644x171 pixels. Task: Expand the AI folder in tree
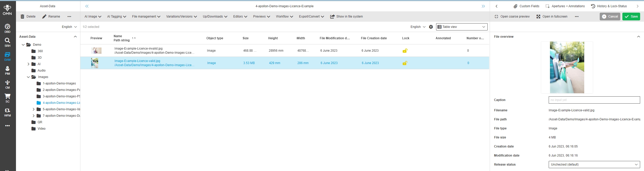[28, 64]
